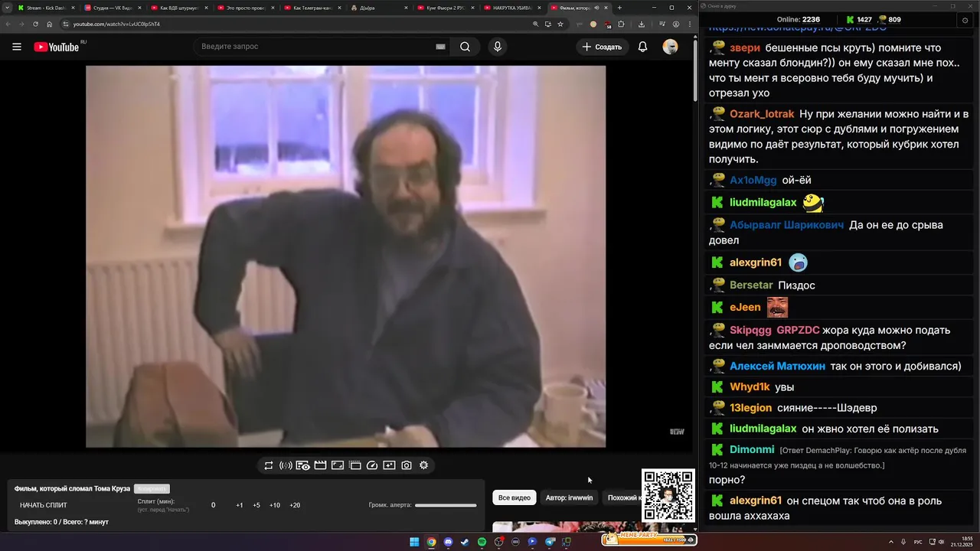Screen dimensions: 980x551
Task: Select the Все видео filter chip
Action: click(514, 497)
